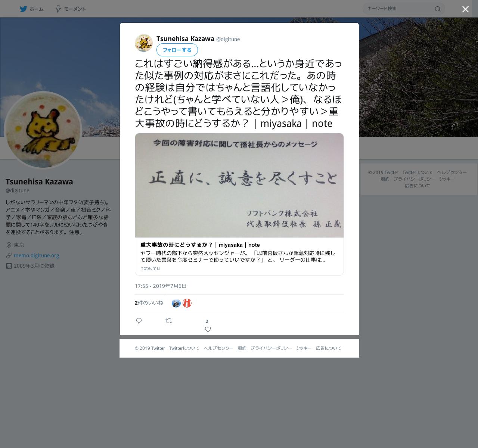Open プライバシーポリシー in modal footer
The width and height of the screenshot is (478, 448).
271,348
